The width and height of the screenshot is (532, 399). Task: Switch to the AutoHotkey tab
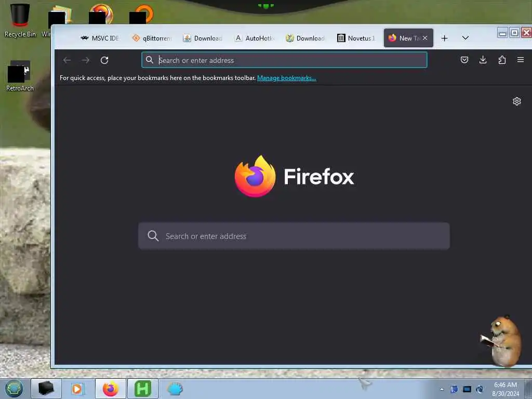click(255, 38)
